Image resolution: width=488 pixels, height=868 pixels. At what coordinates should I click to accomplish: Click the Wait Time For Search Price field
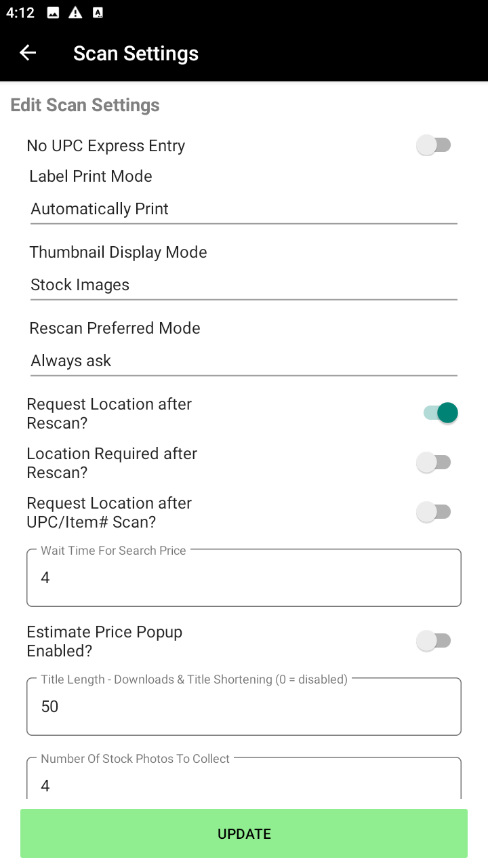click(x=244, y=578)
